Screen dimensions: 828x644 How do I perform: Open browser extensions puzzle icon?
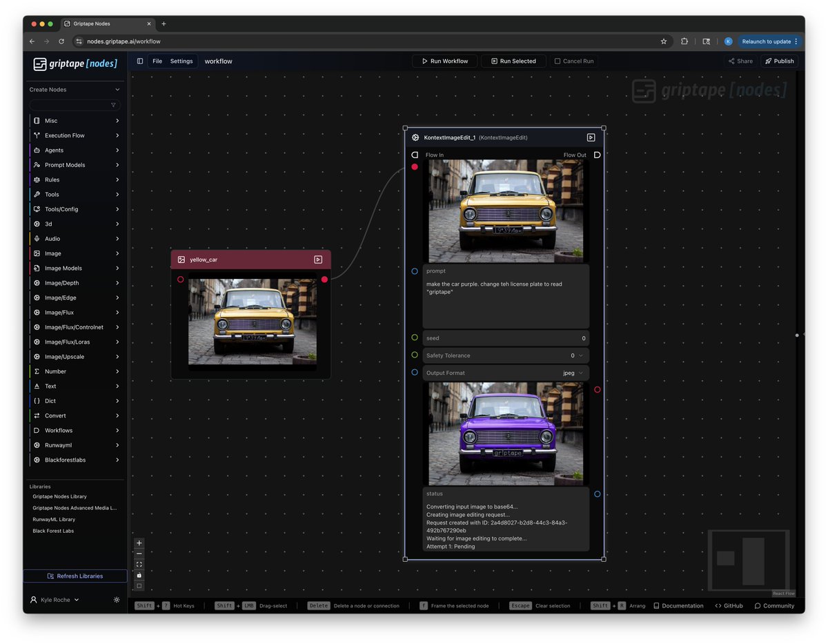coord(684,41)
